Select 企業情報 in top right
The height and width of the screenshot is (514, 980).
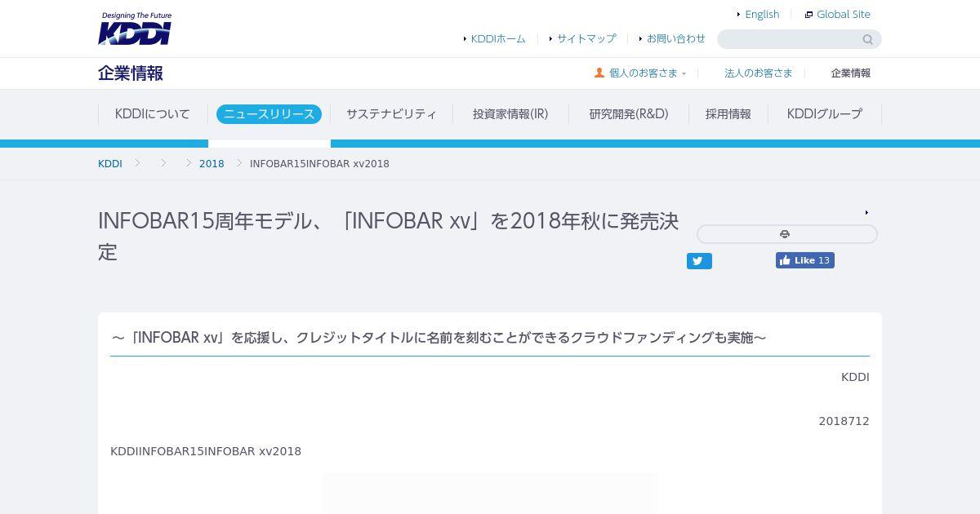(x=851, y=73)
